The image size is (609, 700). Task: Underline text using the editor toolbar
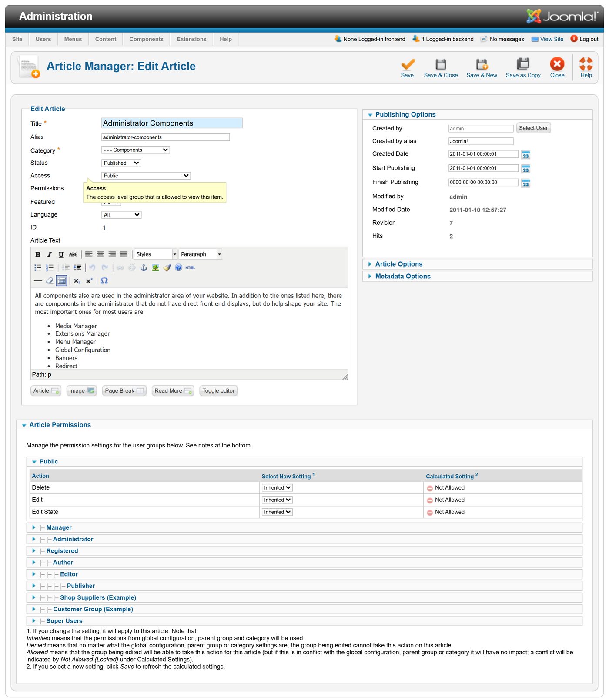(61, 254)
